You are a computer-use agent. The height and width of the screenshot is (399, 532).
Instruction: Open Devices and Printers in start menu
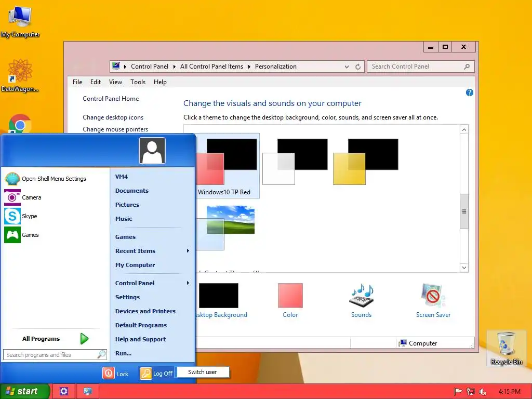[145, 311]
